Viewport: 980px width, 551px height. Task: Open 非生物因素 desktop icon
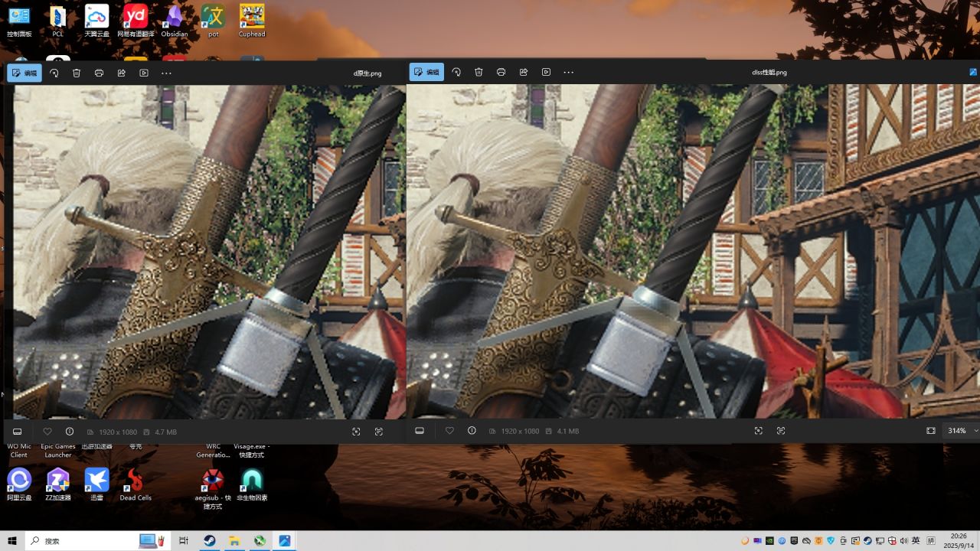[252, 484]
